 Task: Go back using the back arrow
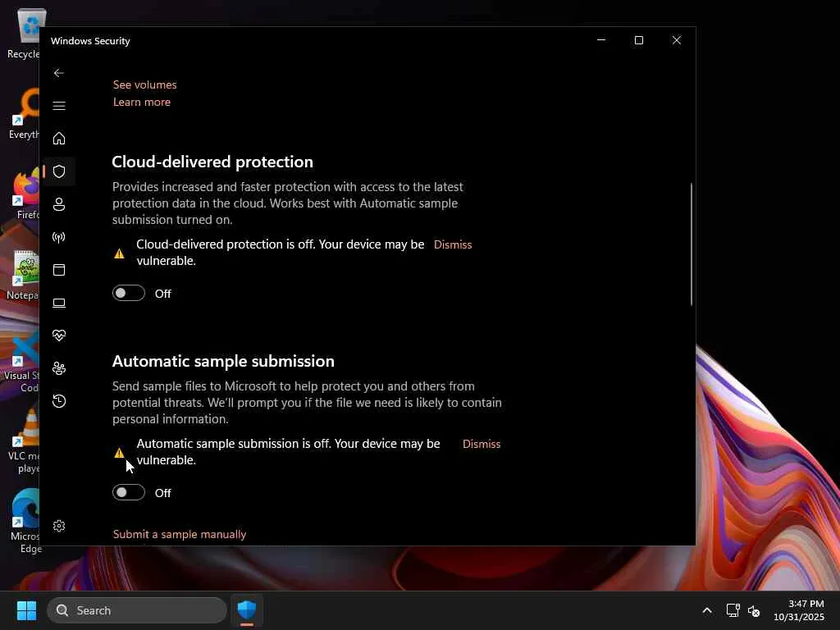click(59, 73)
